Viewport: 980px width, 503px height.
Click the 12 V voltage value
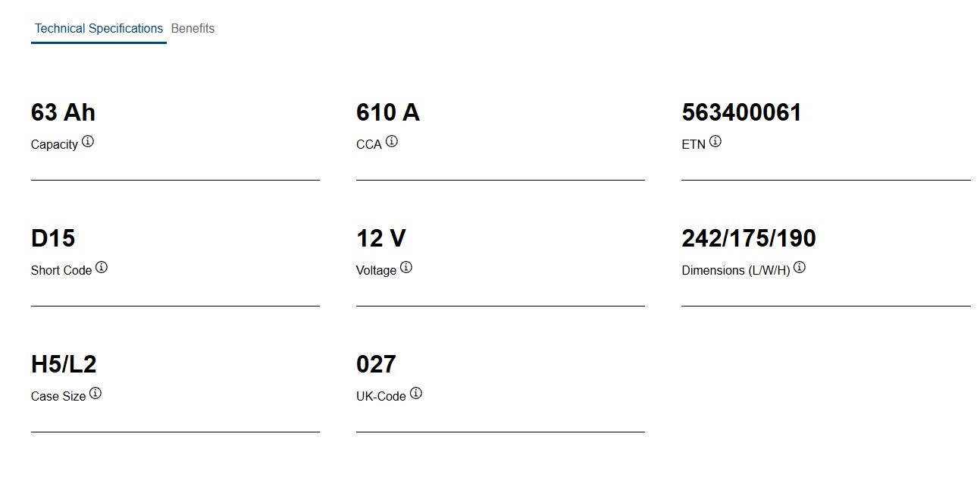click(x=380, y=239)
